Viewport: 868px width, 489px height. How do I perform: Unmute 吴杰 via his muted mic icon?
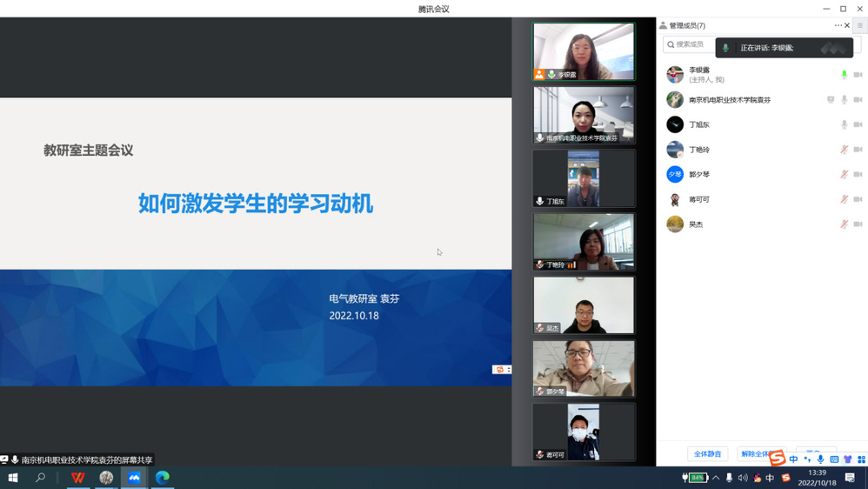(x=844, y=224)
